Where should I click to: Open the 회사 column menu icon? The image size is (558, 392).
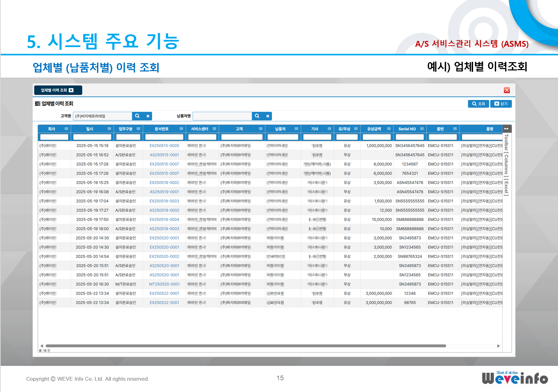66,129
